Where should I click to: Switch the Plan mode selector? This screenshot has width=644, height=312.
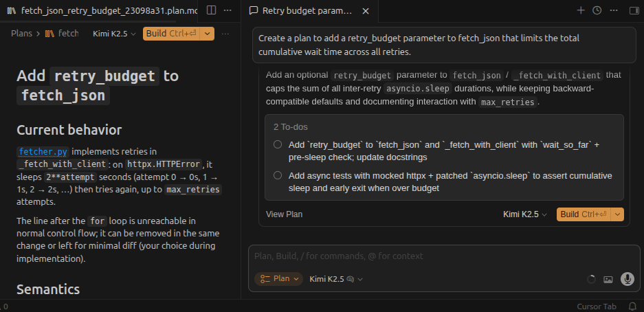[278, 279]
